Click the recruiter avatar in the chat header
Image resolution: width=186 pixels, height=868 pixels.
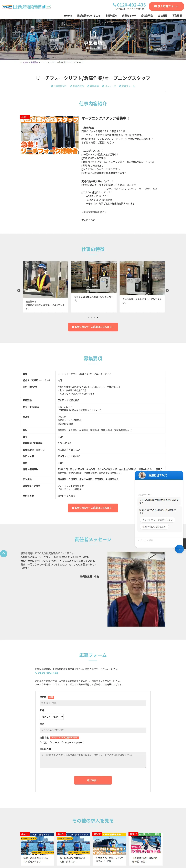pos(142,475)
